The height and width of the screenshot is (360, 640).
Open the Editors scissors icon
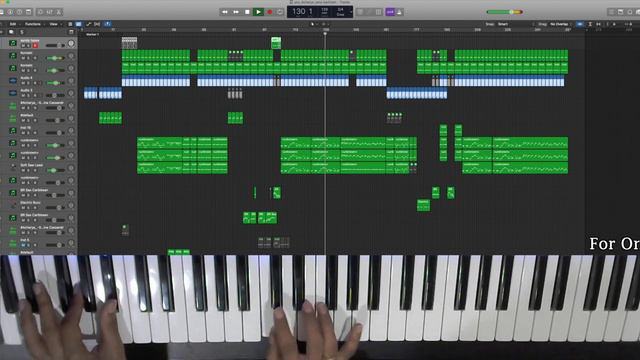coord(58,12)
